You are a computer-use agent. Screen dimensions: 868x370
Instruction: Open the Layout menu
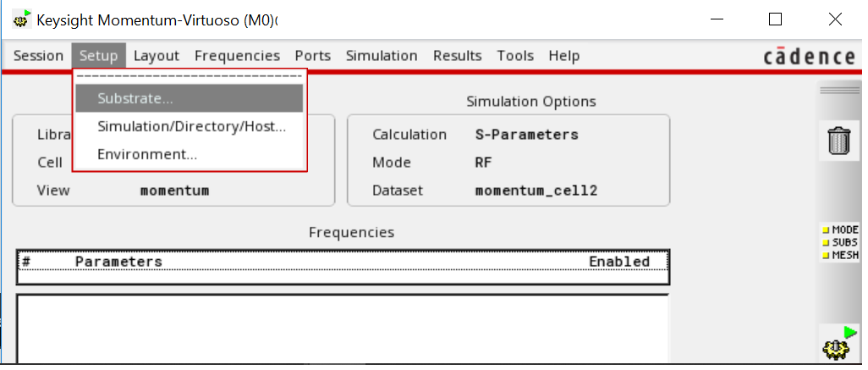coord(157,56)
